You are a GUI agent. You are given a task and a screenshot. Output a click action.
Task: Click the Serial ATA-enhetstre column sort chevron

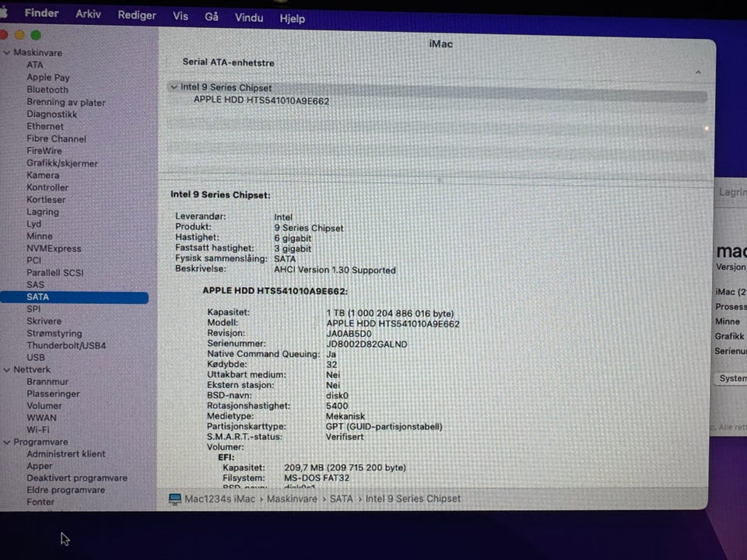[x=698, y=72]
